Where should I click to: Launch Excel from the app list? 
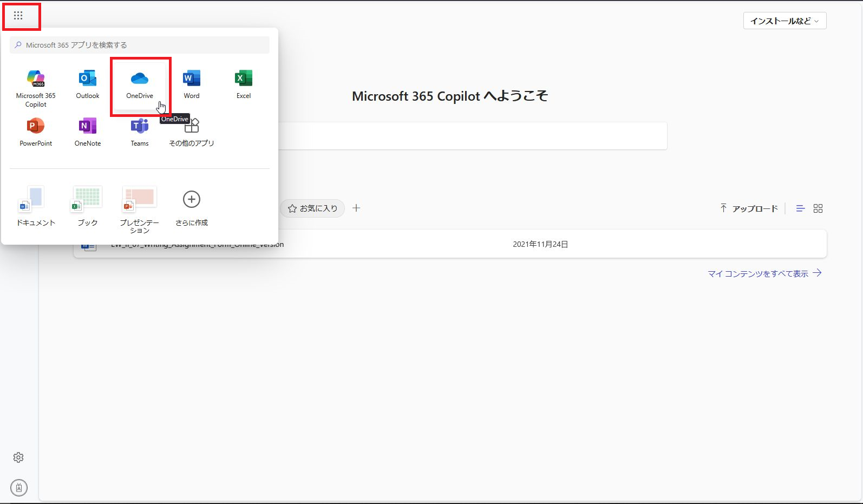244,85
